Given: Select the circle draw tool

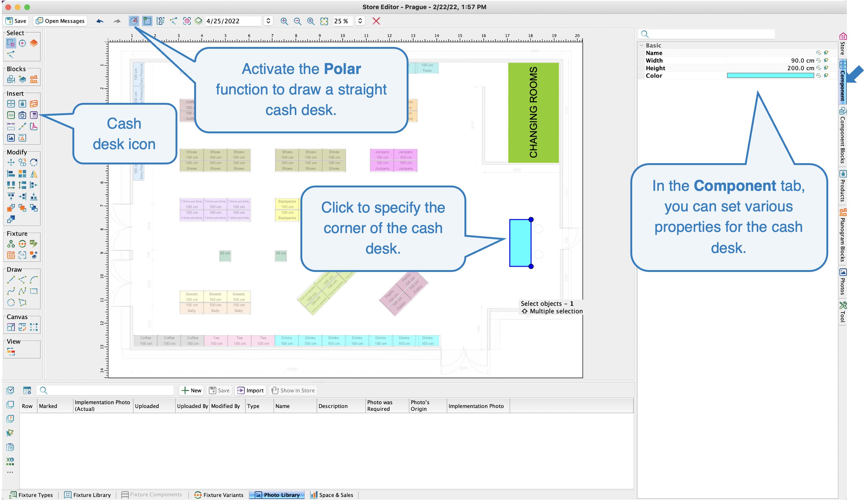Looking at the screenshot, I should pos(11,302).
